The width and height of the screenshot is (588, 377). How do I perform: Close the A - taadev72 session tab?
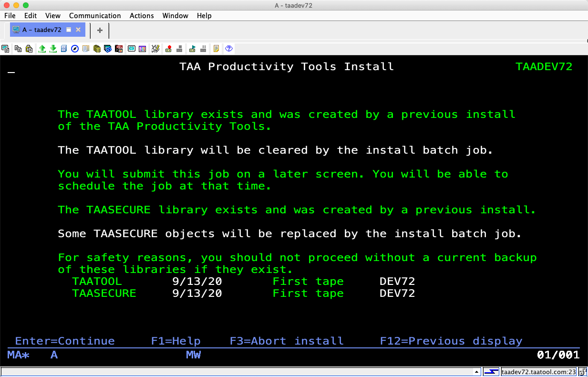point(78,30)
